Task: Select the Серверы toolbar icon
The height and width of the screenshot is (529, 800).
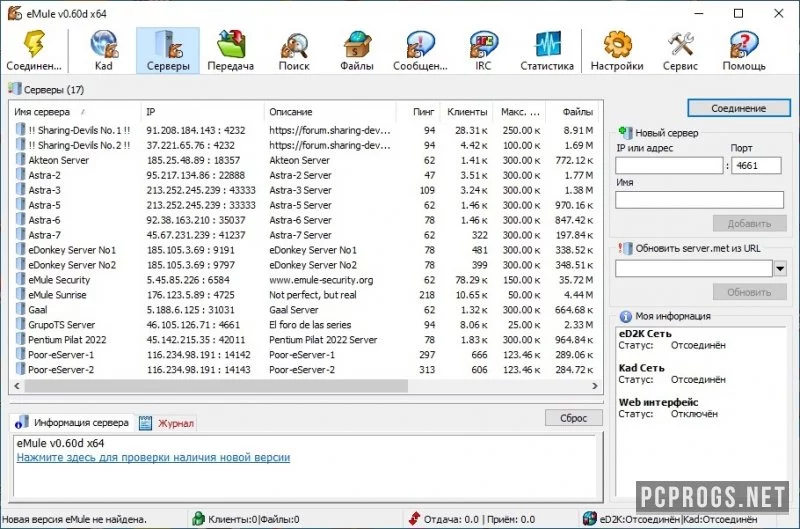Action: click(x=168, y=50)
